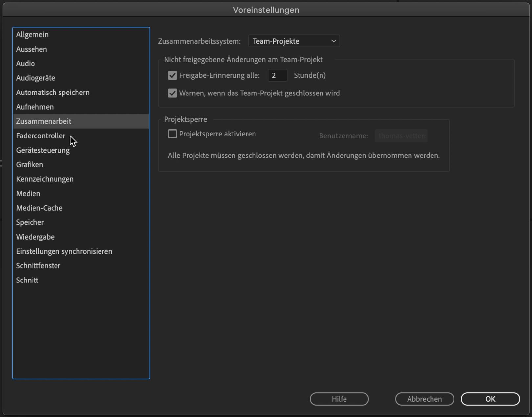Open the Audiogeräte preferences
The height and width of the screenshot is (417, 532).
(35, 78)
